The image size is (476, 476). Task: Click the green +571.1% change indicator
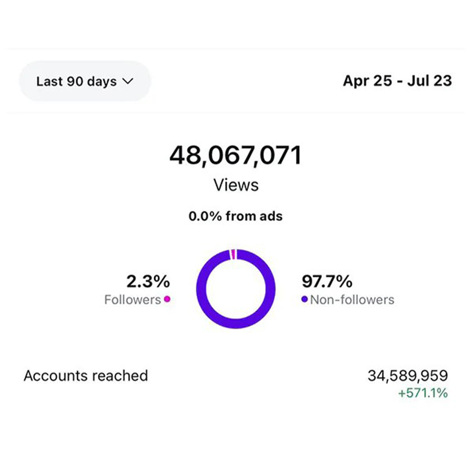pyautogui.click(x=424, y=394)
